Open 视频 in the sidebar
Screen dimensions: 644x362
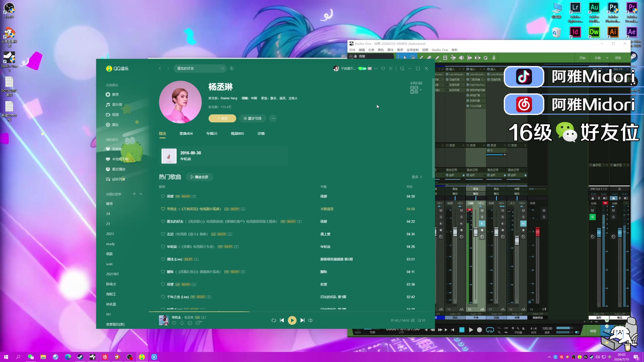point(112,115)
